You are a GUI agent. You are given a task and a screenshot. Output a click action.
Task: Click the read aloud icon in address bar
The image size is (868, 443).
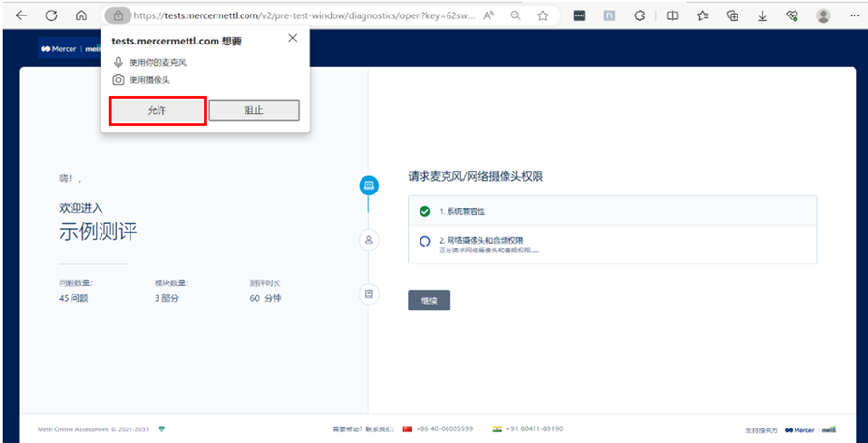(x=488, y=15)
